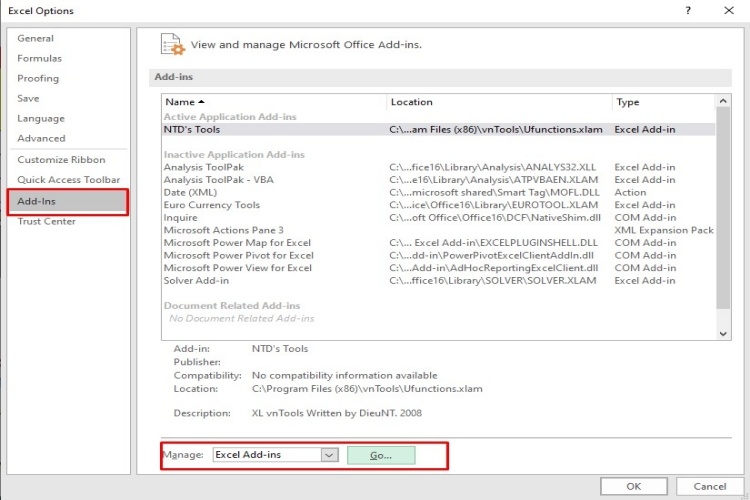Click the Ufunctions.xlam location in the list
This screenshot has width=750, height=500.
point(496,130)
